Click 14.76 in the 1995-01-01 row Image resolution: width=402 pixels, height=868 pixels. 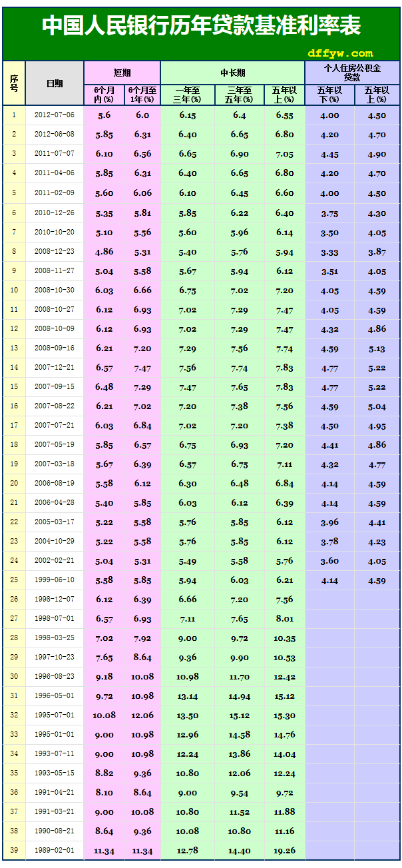click(x=284, y=735)
